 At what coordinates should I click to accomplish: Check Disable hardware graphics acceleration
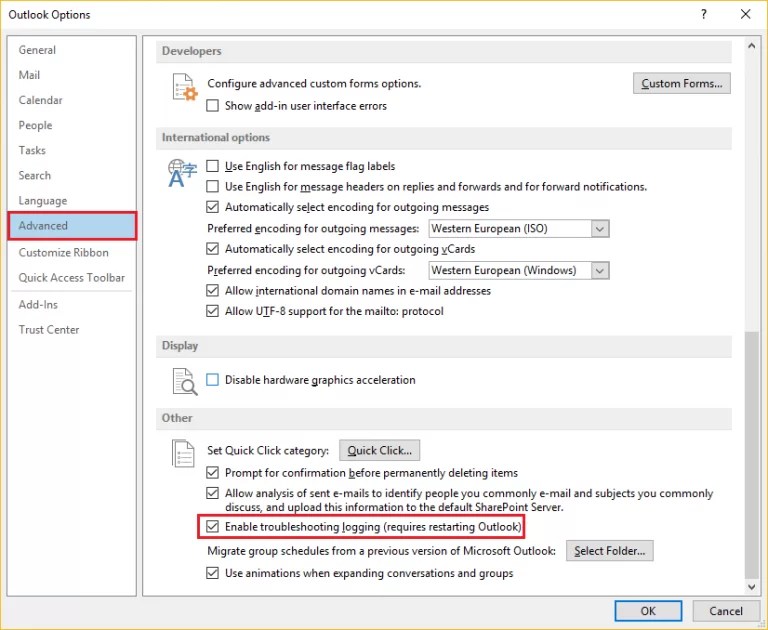point(212,380)
